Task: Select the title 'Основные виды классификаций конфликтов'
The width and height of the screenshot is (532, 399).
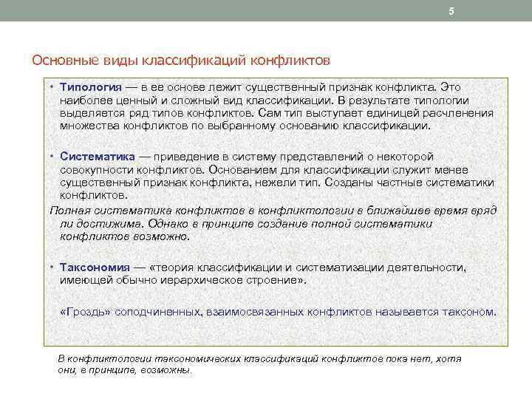Action: 181,61
